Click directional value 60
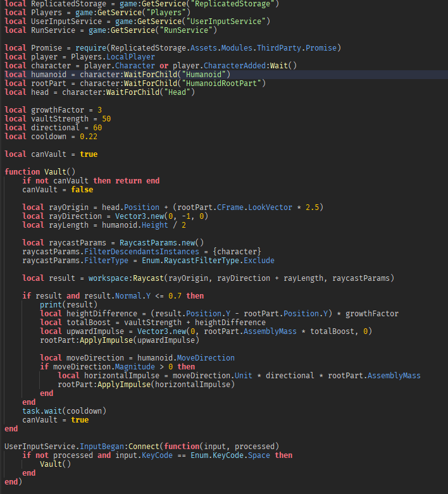The height and width of the screenshot is (494, 448). coord(97,128)
